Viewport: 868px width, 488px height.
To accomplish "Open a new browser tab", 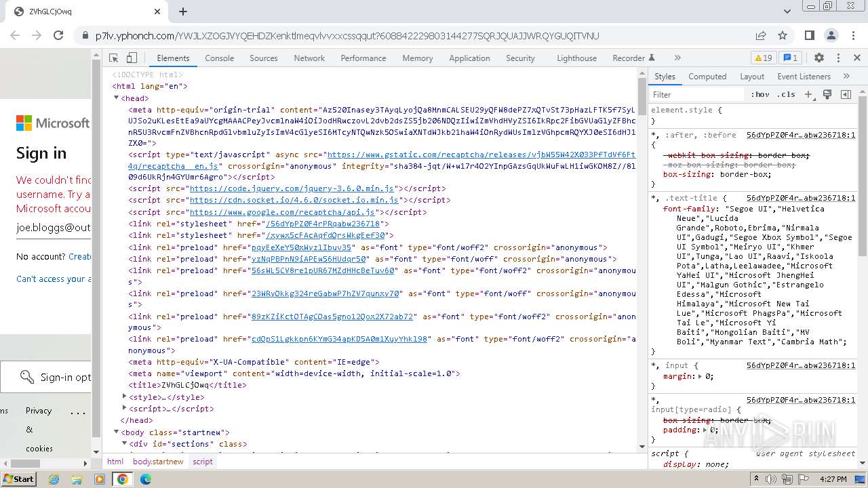I will point(182,12).
